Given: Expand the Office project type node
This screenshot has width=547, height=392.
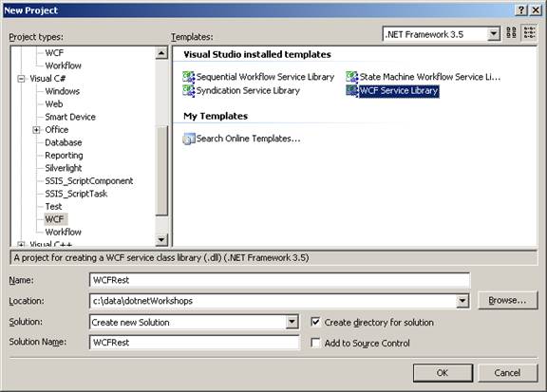Looking at the screenshot, I should pos(36,130).
